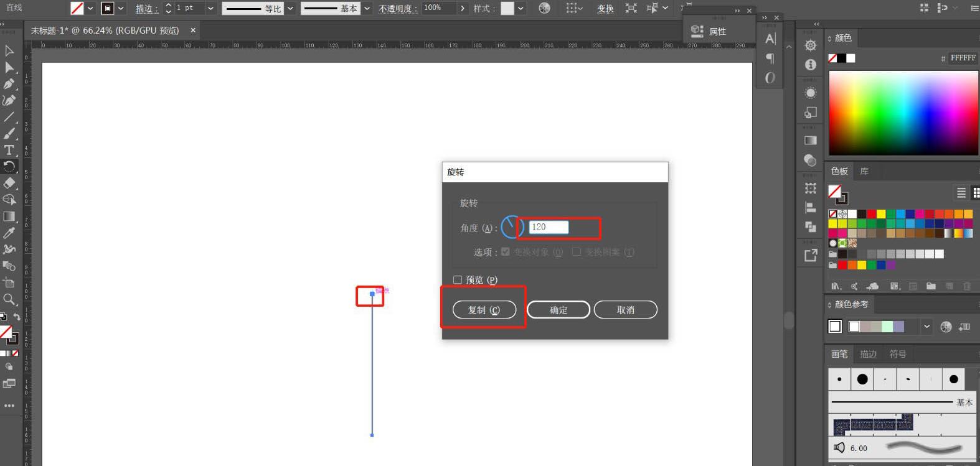Click the hex color field FFFFFF
980x466 pixels.
coord(963,58)
